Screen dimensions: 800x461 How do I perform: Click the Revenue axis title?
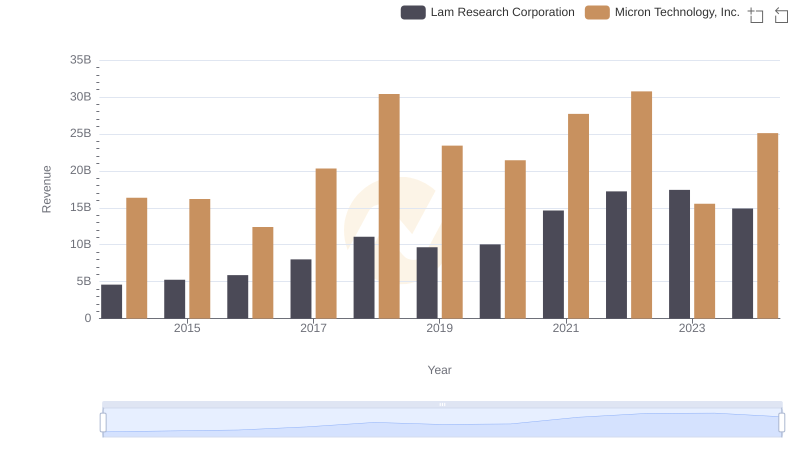click(x=46, y=189)
